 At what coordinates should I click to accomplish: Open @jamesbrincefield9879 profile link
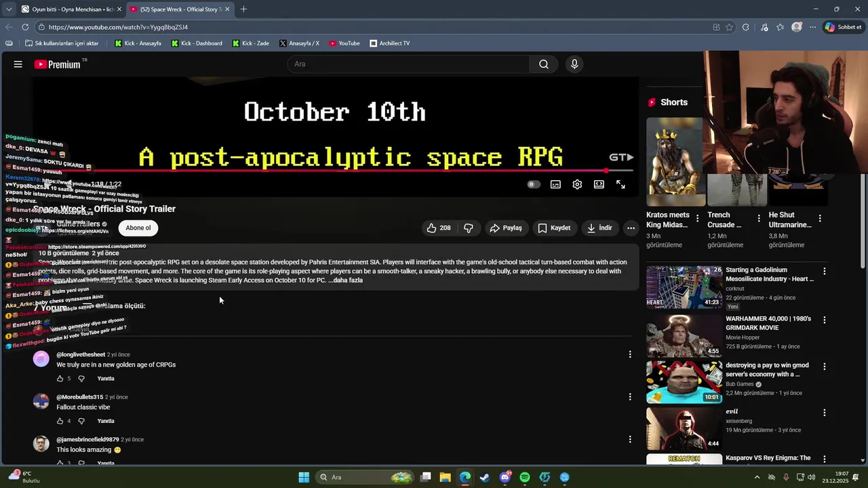coord(87,439)
